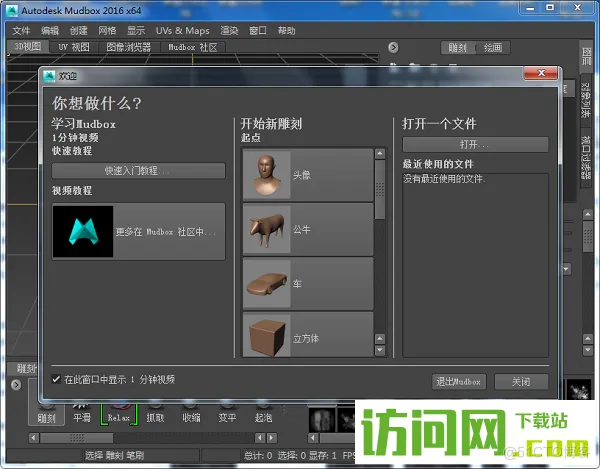Close the 欢迎 dialog with the red X
The width and height of the screenshot is (600, 469).
coord(541,73)
